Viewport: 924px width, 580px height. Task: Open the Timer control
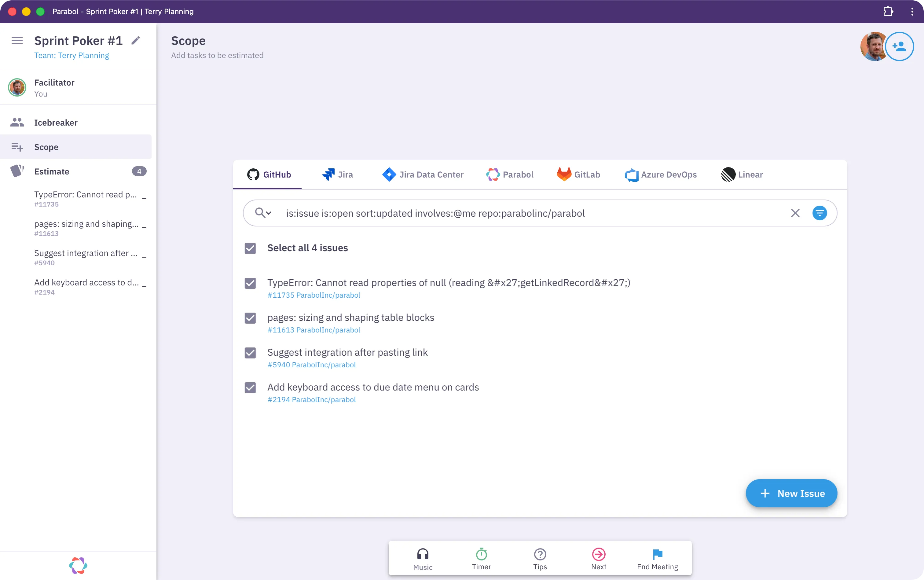pos(481,559)
